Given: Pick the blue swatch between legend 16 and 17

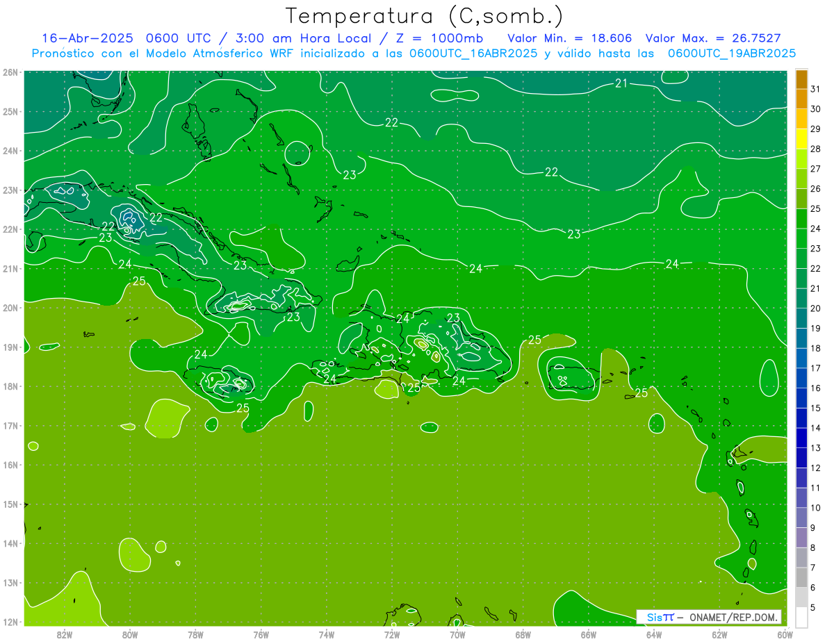Looking at the screenshot, I should [x=802, y=378].
